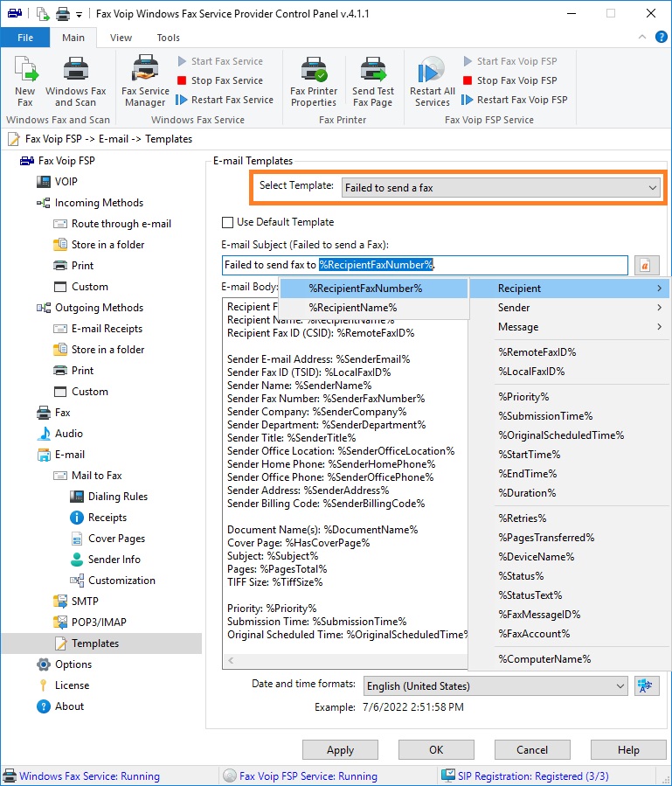Restart Fax Voip FSP service
672x786 pixels.
pos(515,100)
